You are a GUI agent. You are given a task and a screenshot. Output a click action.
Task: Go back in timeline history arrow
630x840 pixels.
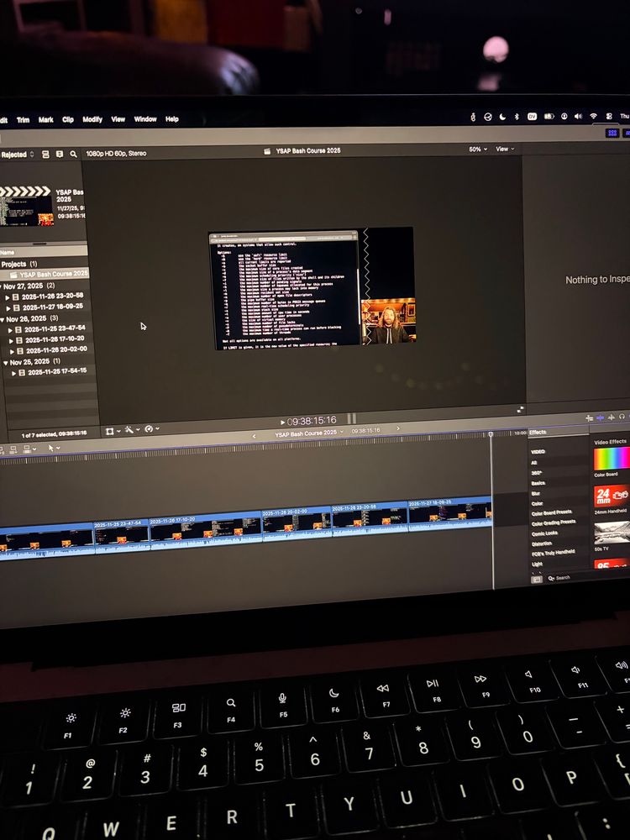pos(254,435)
